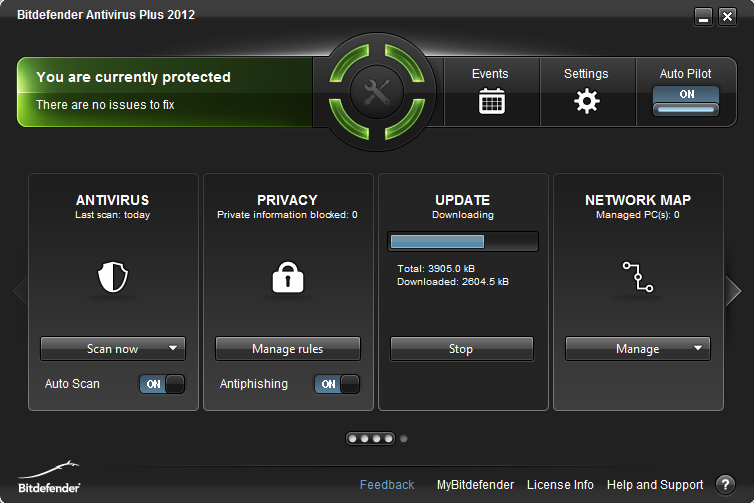Viewport: 754px width, 503px height.
Task: Open Help and Support link
Action: click(x=655, y=485)
